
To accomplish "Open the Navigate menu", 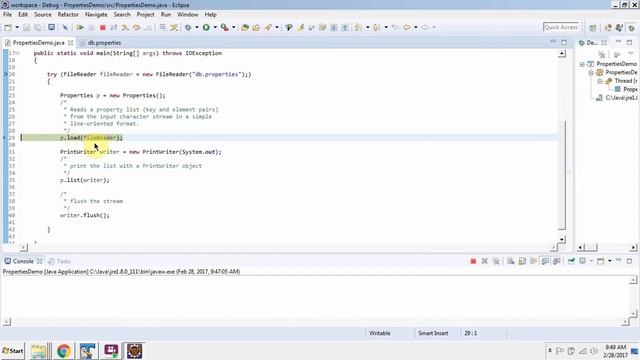I will coord(96,14).
